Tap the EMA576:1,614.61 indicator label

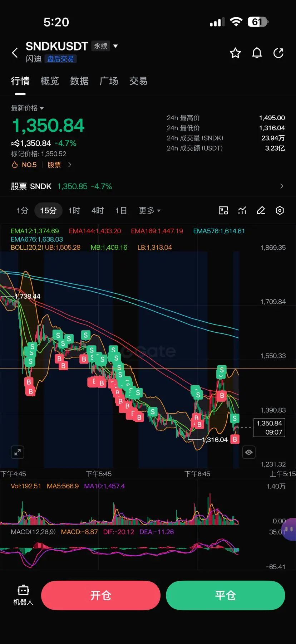coord(219,231)
